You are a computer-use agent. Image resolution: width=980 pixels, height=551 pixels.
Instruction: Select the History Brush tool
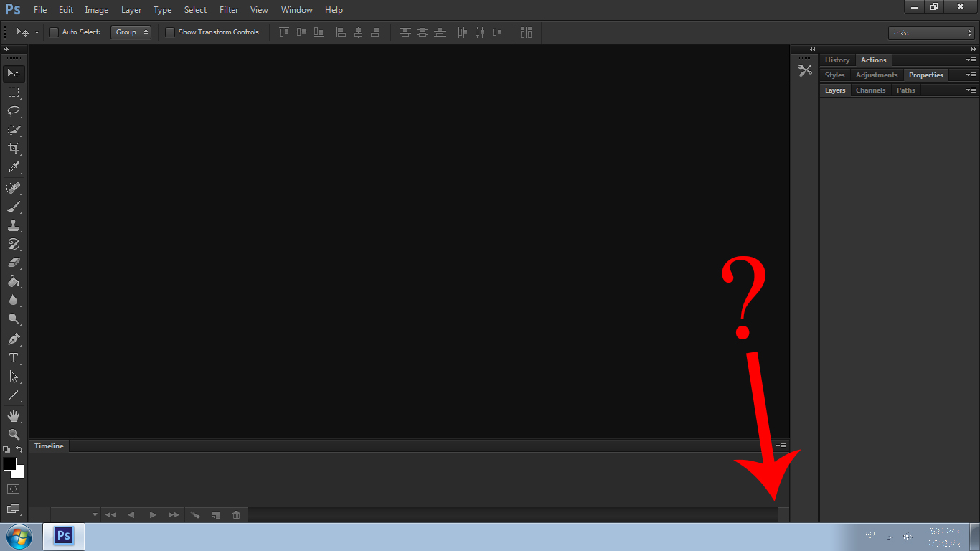pos(14,244)
